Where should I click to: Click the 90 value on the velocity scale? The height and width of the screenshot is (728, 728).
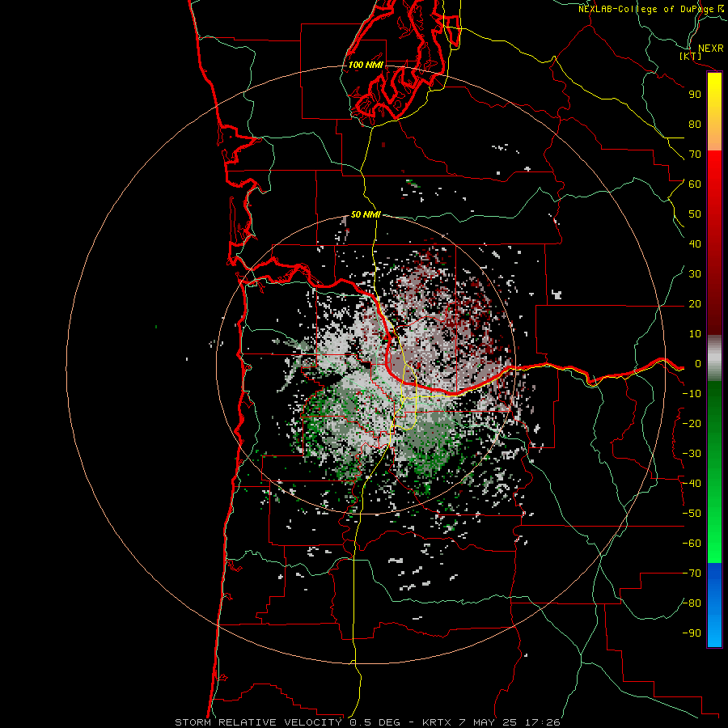[x=695, y=95]
